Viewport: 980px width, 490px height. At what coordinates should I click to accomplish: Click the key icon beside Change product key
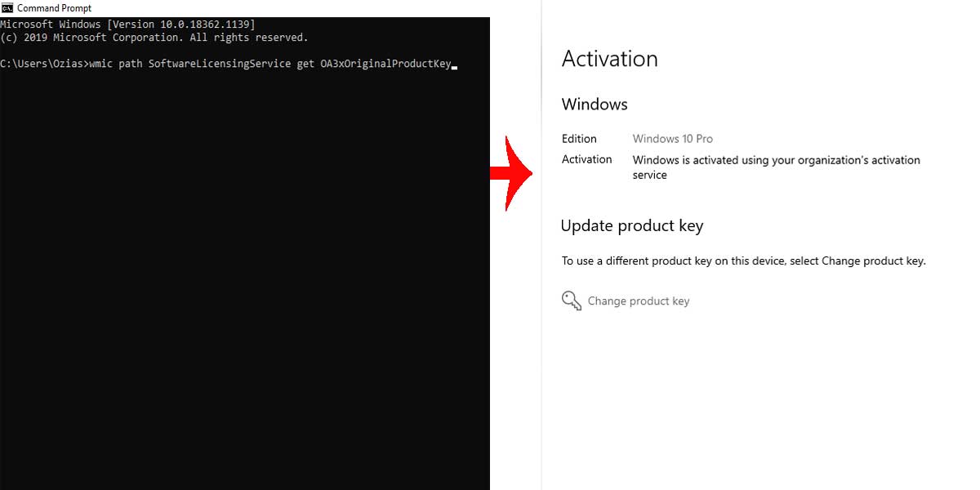pos(571,301)
